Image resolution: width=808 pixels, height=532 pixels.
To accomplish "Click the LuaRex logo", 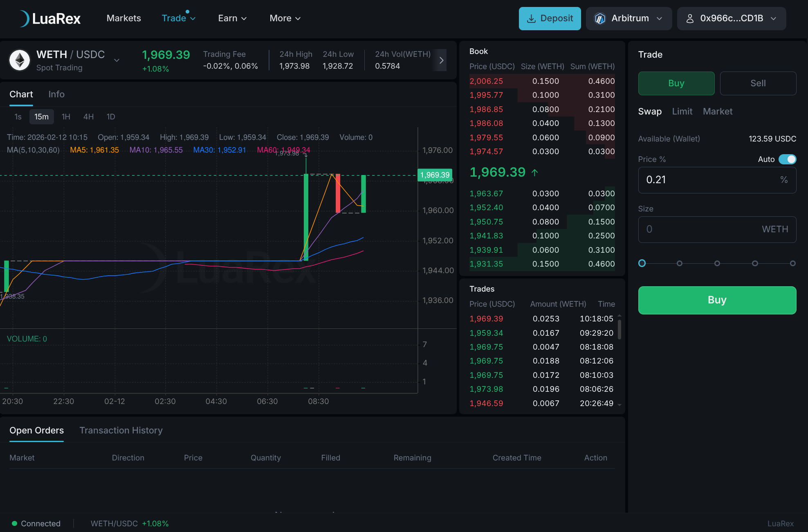I will point(50,18).
